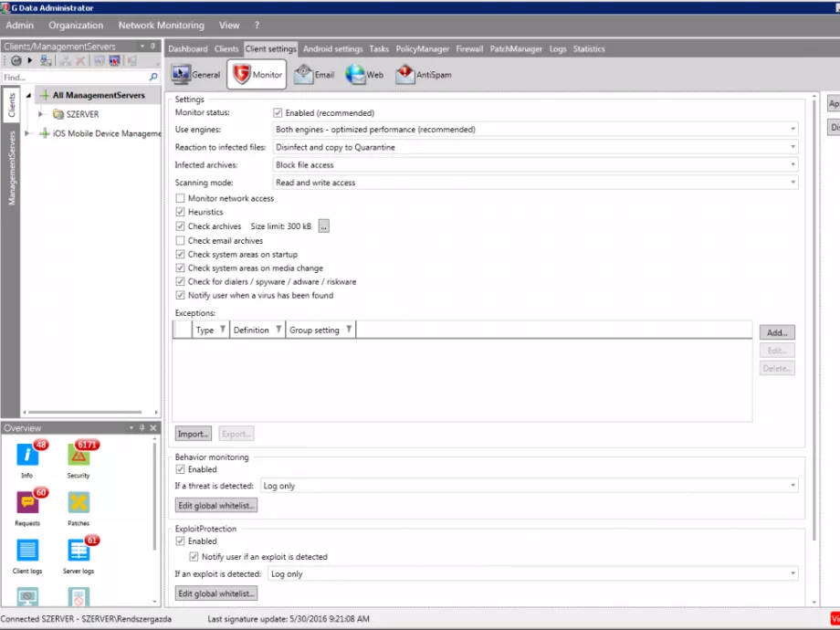Click the network computers toolbar icon
Viewport: 840px width, 630px height.
click(x=46, y=61)
